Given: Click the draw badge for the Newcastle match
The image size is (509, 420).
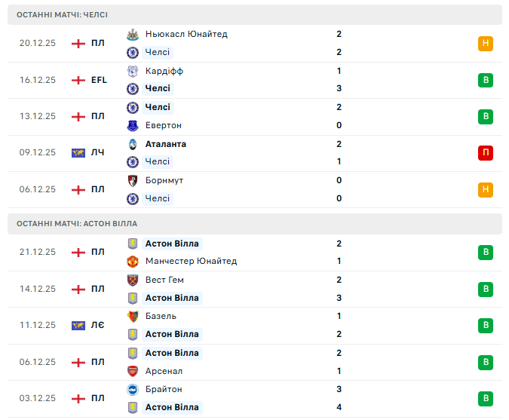Looking at the screenshot, I should click(x=485, y=44).
